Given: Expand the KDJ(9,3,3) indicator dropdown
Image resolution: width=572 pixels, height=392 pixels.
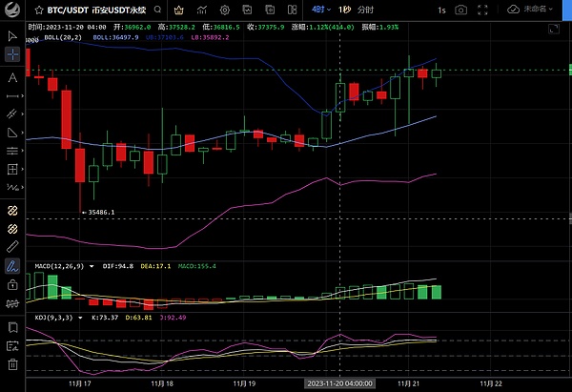Looking at the screenshot, I should [81, 317].
